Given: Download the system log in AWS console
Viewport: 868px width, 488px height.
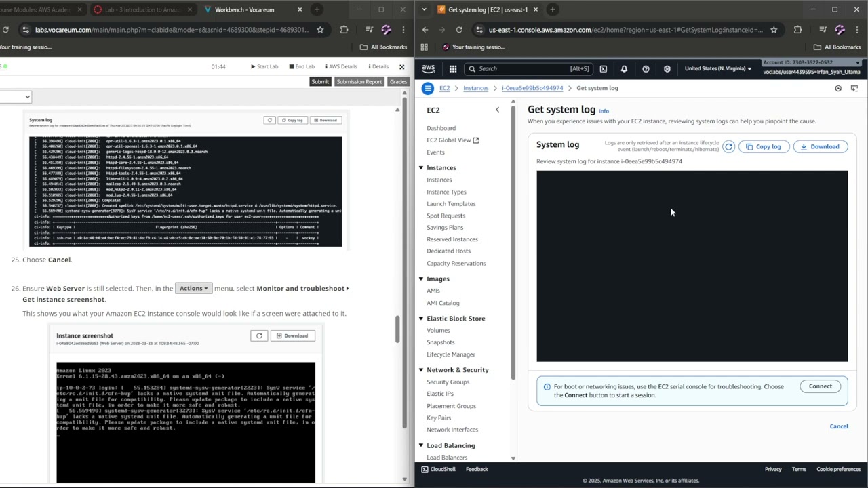Looking at the screenshot, I should pyautogui.click(x=820, y=146).
